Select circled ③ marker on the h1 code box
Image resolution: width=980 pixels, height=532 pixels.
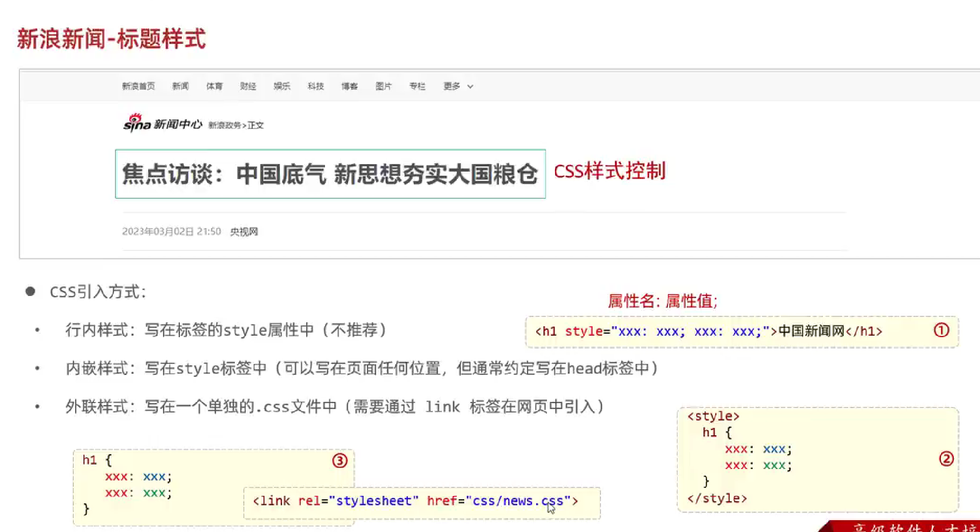pos(339,460)
